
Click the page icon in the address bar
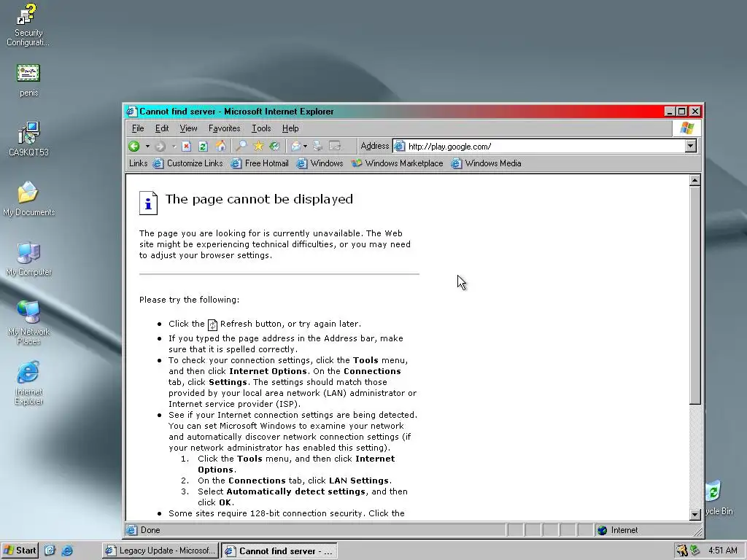pyautogui.click(x=400, y=146)
